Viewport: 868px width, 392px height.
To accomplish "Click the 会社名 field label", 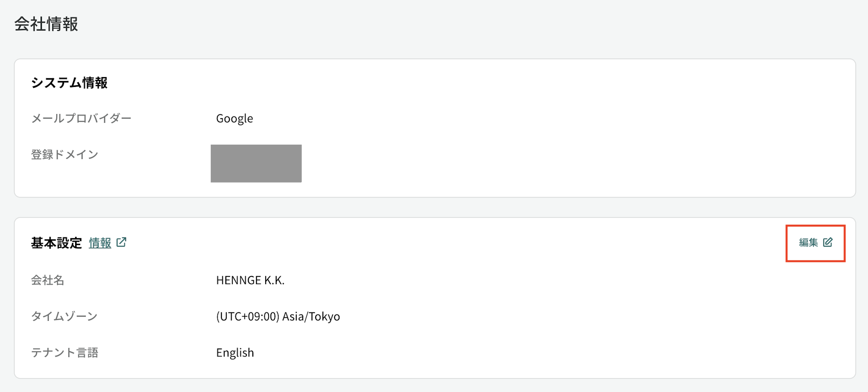I will tap(47, 280).
